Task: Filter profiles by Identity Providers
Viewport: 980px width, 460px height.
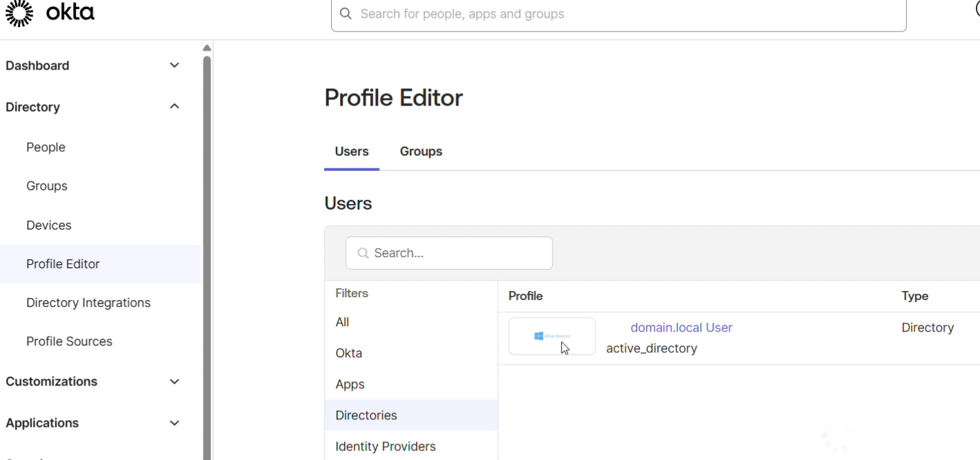Action: 386,446
